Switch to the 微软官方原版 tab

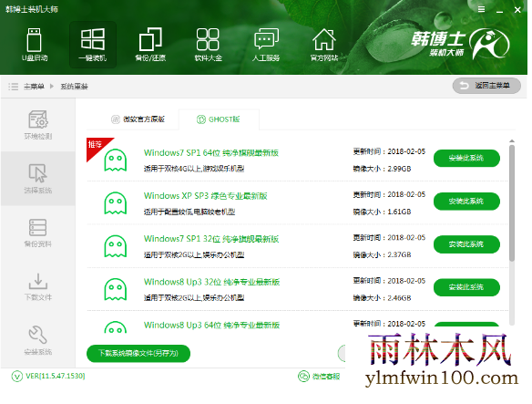pyautogui.click(x=138, y=119)
